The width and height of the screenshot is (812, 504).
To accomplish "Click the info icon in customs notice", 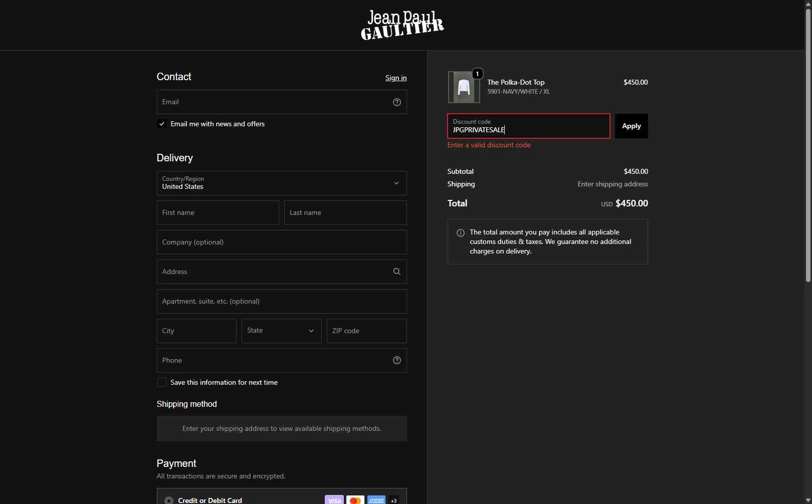I will point(460,233).
